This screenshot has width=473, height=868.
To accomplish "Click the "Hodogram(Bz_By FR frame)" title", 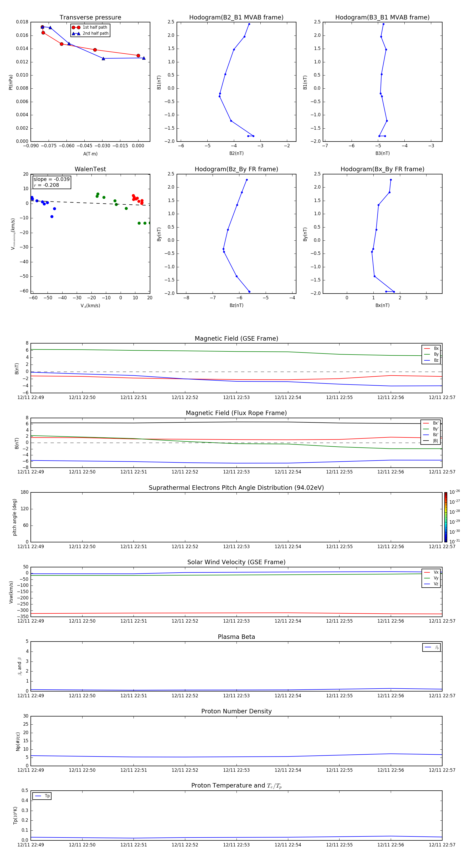I will (x=236, y=169).
